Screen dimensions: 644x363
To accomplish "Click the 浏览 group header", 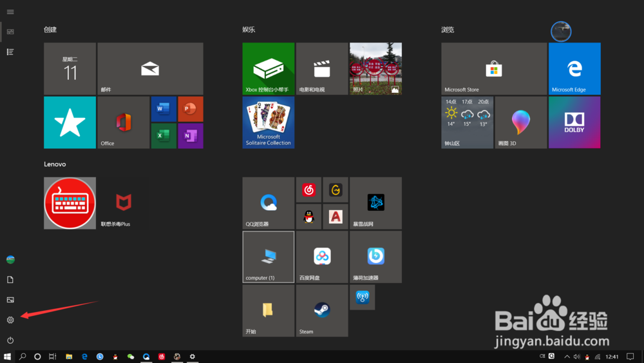I will [x=448, y=30].
